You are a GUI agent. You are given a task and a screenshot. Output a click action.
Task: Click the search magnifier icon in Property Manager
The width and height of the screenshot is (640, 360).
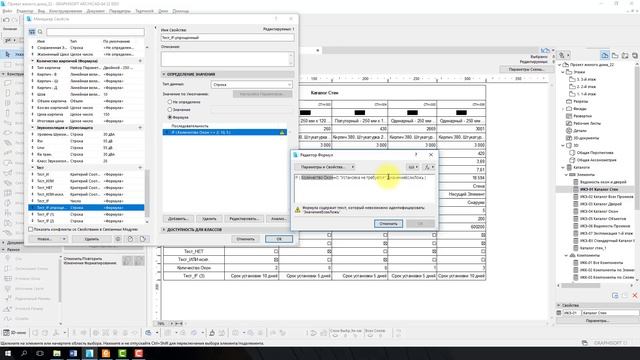(x=40, y=32)
